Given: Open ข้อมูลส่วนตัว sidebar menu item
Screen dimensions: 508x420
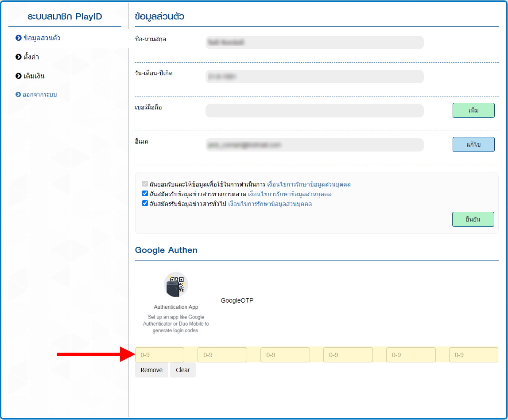Looking at the screenshot, I should 42,38.
